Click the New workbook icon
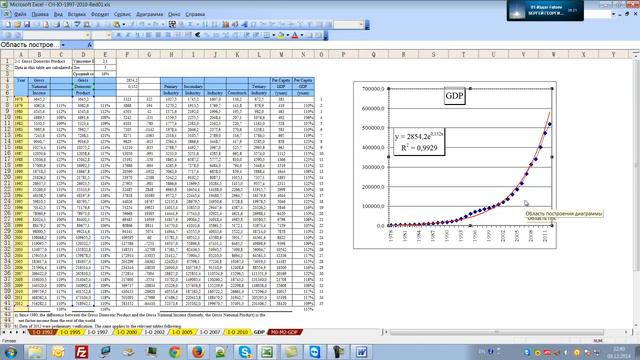Screen dimensions: 640x360 7,24
